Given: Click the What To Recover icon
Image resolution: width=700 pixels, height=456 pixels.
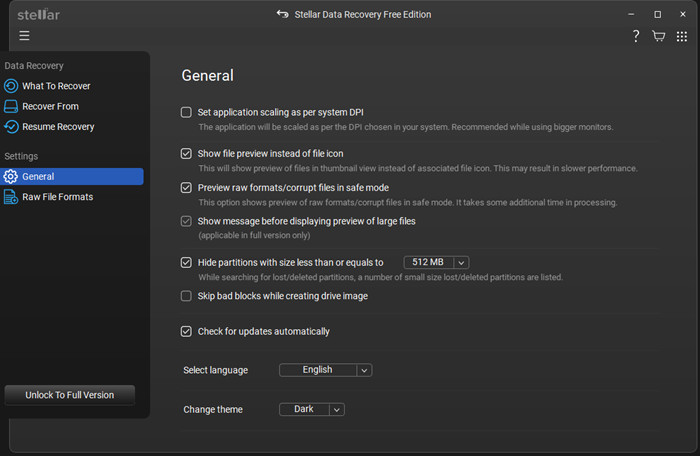Looking at the screenshot, I should [11, 86].
